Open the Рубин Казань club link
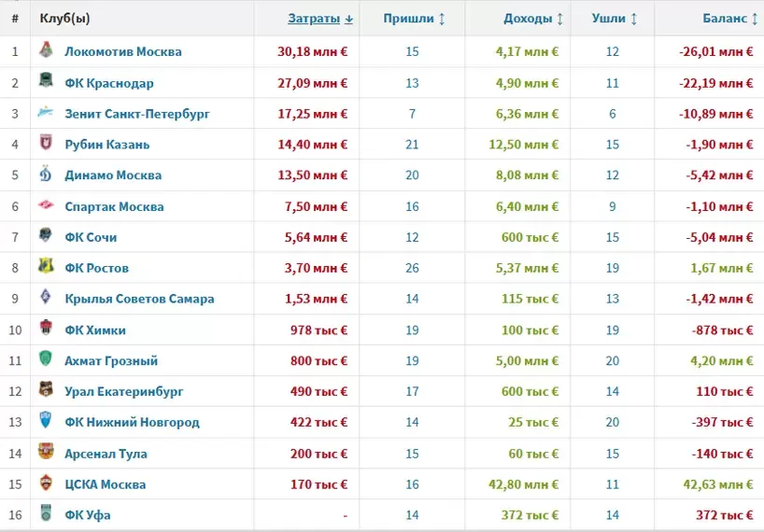This screenshot has width=764, height=532. point(107,145)
